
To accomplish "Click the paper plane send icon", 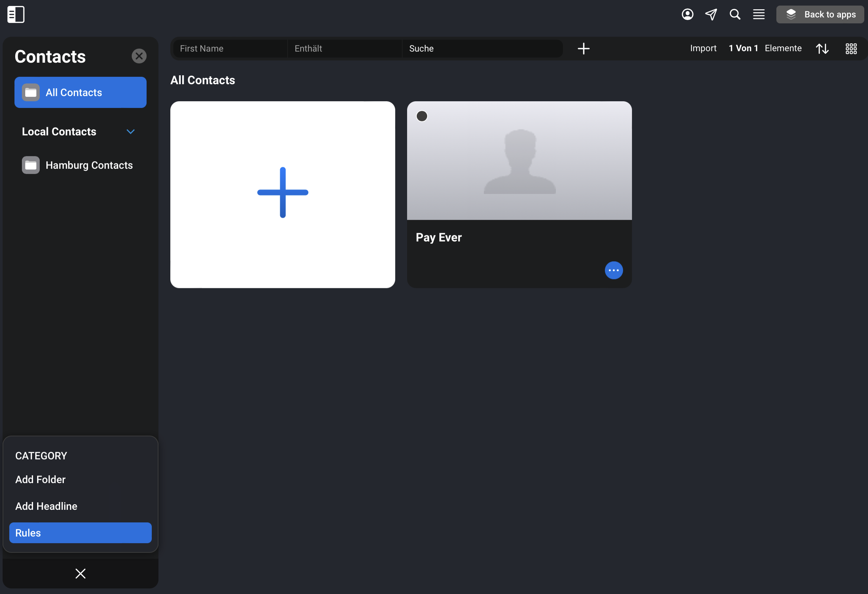I will (x=711, y=14).
